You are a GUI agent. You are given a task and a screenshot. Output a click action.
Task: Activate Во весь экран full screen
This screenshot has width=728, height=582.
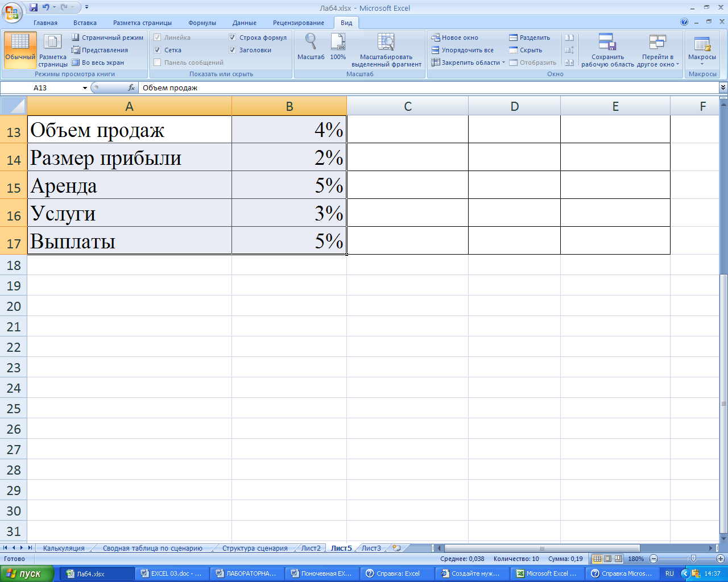98,63
